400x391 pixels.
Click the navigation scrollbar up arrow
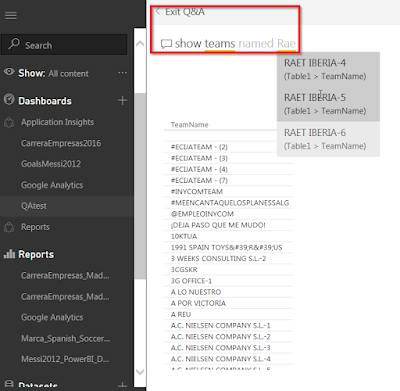tap(140, 43)
